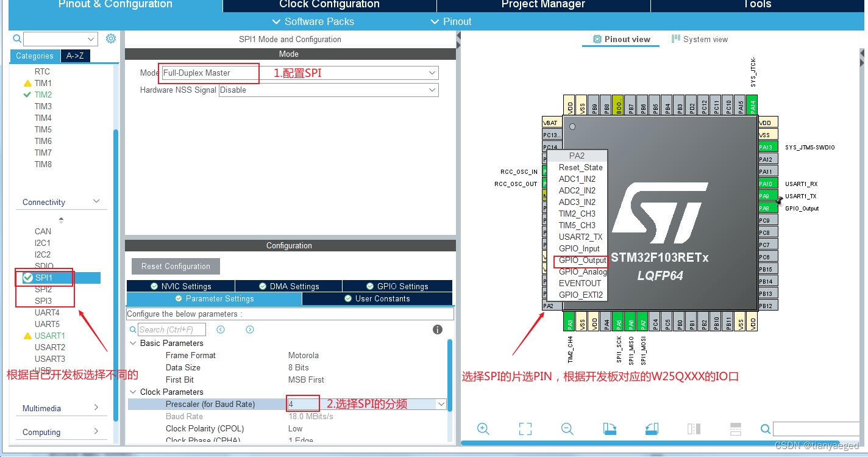Zoom in on the chip pinout
Viewport: 868px width, 457px height.
tap(483, 429)
